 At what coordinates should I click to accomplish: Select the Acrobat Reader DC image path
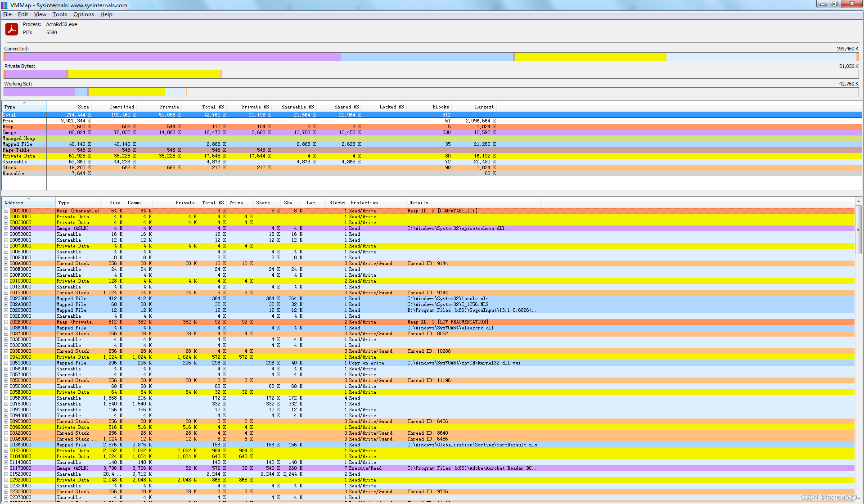[473, 468]
